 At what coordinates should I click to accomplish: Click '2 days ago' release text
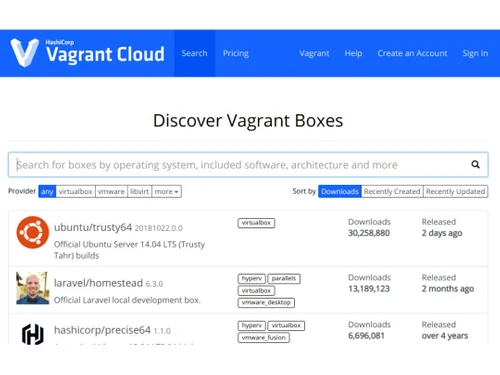coord(442,233)
